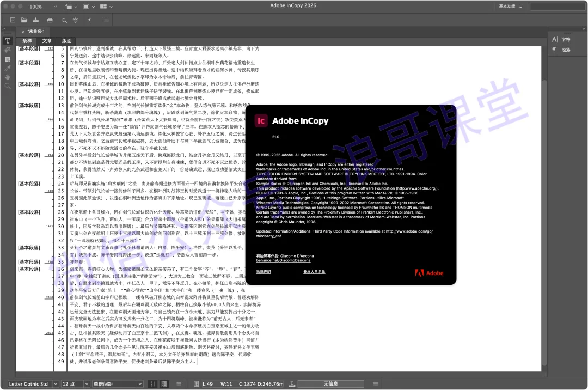The height and width of the screenshot is (390, 588).
Task: Open the display options menu in status bar
Action: tap(179, 384)
